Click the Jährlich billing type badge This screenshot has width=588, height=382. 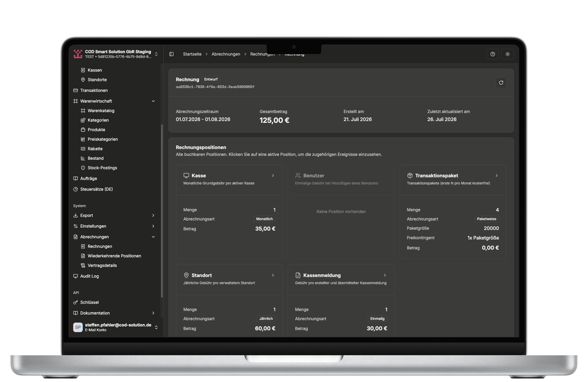point(266,319)
